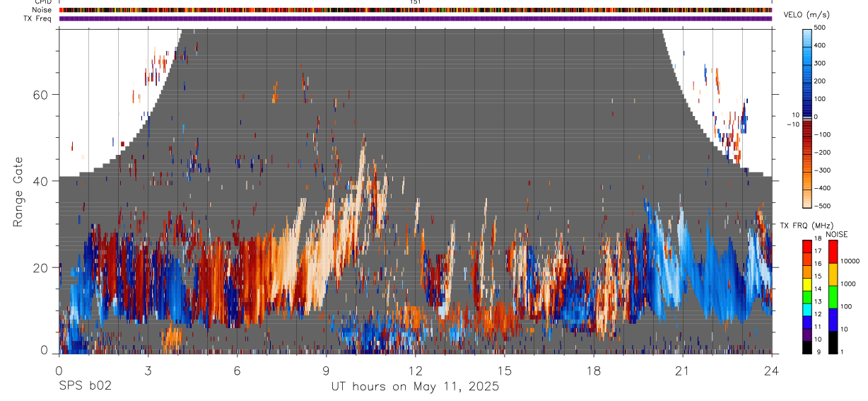
Task: Click the 1 label on NOISE legend
Action: (x=843, y=351)
